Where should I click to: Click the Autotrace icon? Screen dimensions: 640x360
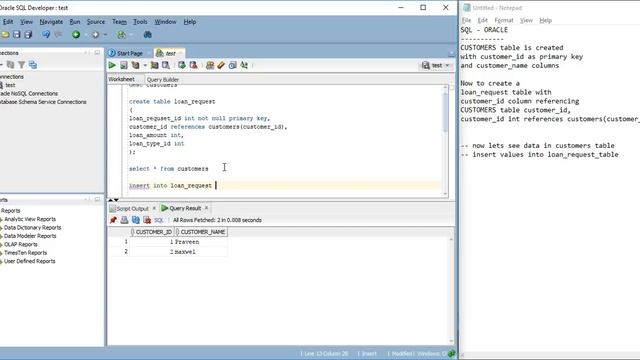pyautogui.click(x=154, y=65)
